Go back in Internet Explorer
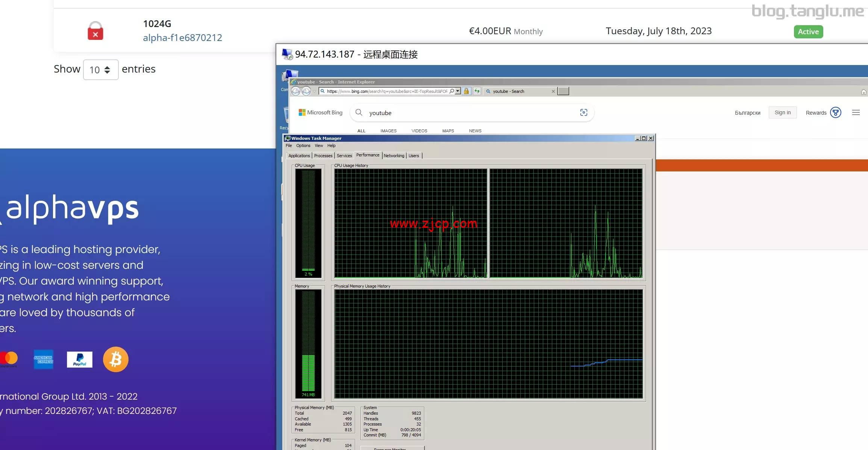Viewport: 868px width, 450px height. click(296, 91)
